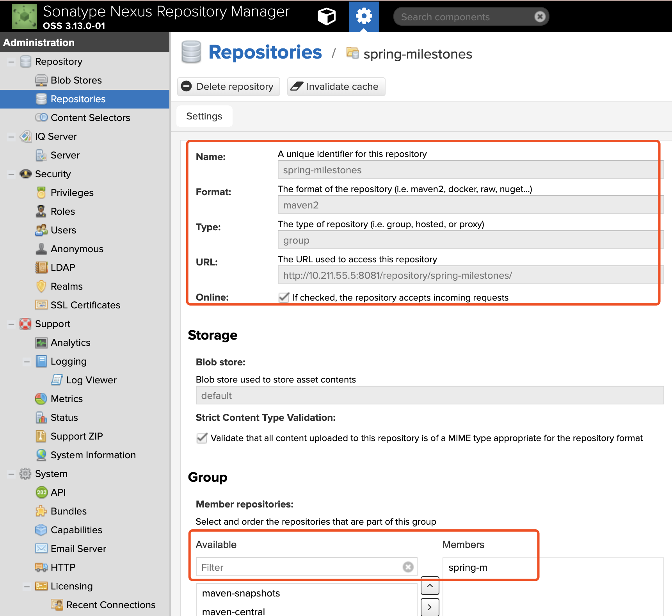Open Licensing in the sidebar
The height and width of the screenshot is (616, 672).
72,586
